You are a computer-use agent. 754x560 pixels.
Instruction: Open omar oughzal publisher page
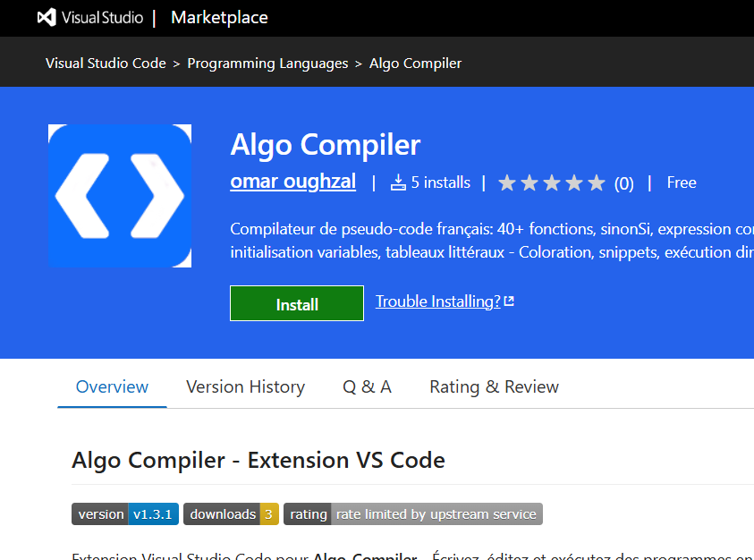coord(292,182)
